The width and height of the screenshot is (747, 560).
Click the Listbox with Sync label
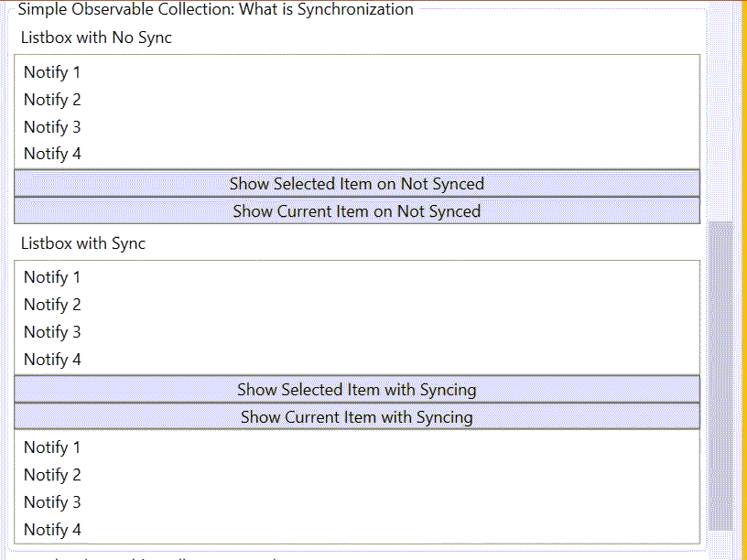(83, 243)
